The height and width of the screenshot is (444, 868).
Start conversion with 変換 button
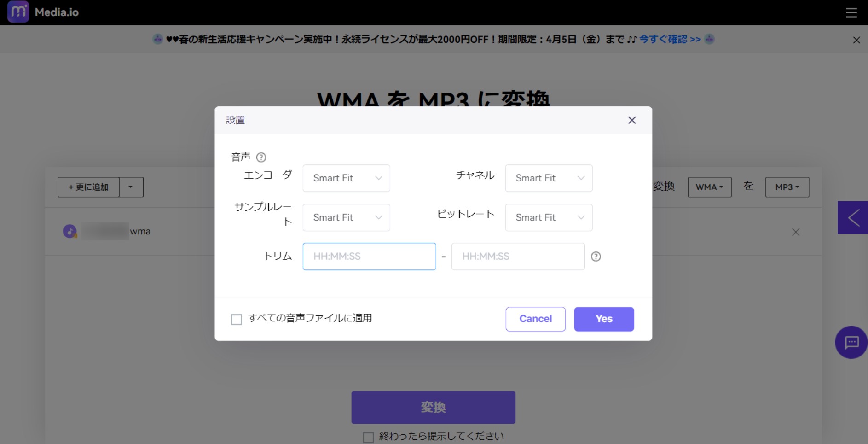(x=433, y=408)
